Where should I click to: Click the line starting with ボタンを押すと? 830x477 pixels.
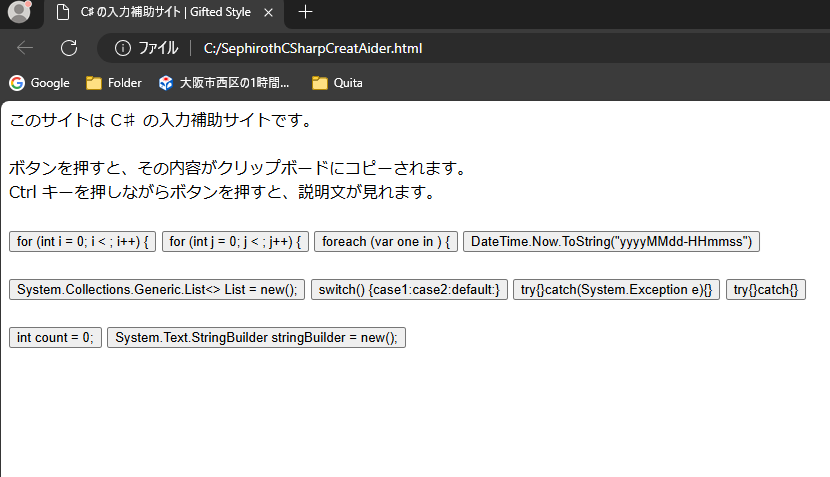tap(238, 168)
